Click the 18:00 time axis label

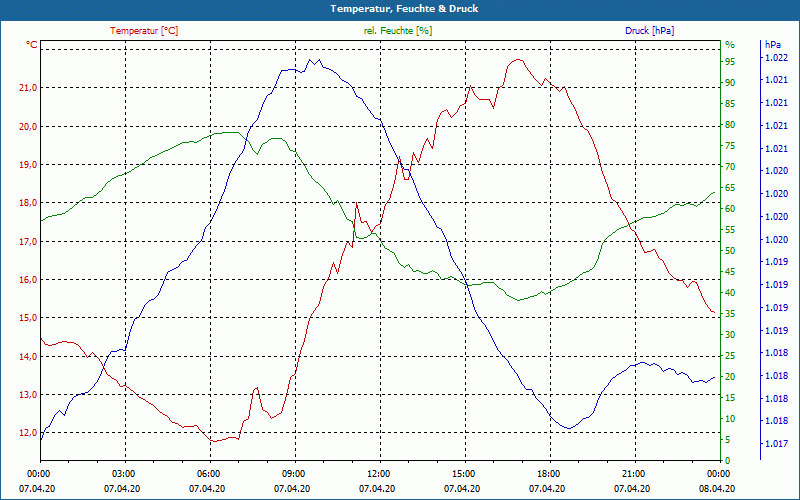click(547, 473)
